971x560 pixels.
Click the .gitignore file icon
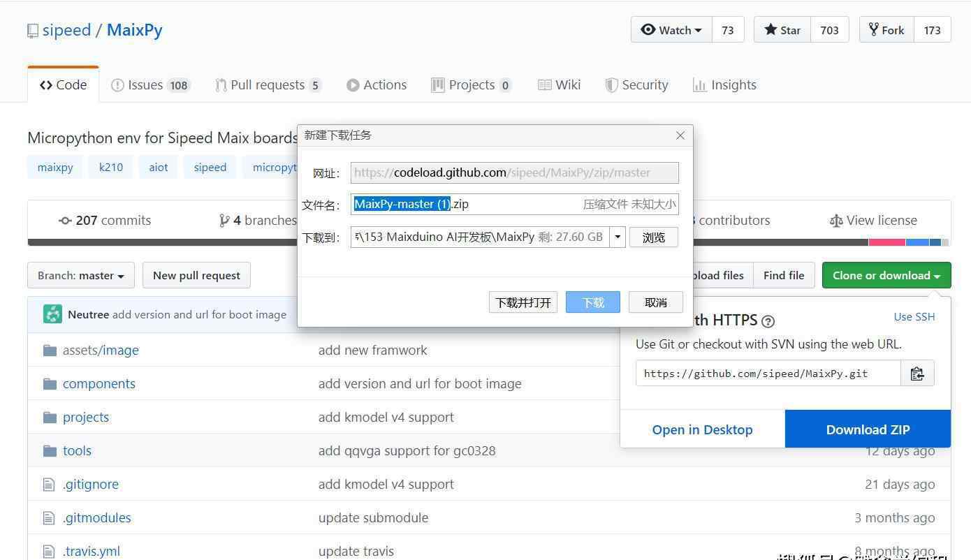pos(49,484)
